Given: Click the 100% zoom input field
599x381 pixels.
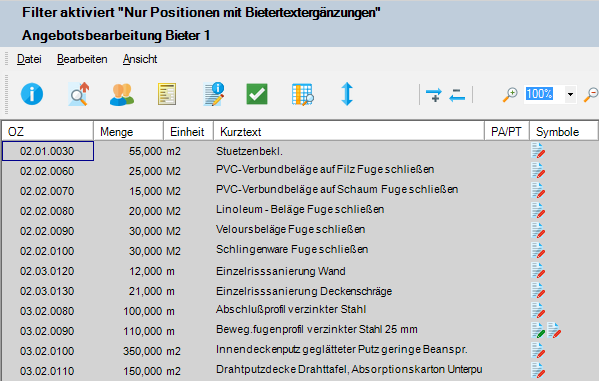Looking at the screenshot, I should click(x=544, y=94).
